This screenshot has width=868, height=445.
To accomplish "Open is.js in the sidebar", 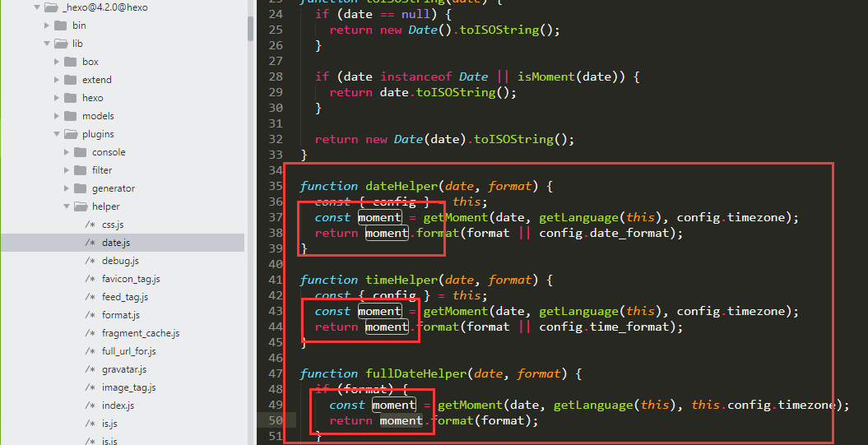I will pos(109,424).
